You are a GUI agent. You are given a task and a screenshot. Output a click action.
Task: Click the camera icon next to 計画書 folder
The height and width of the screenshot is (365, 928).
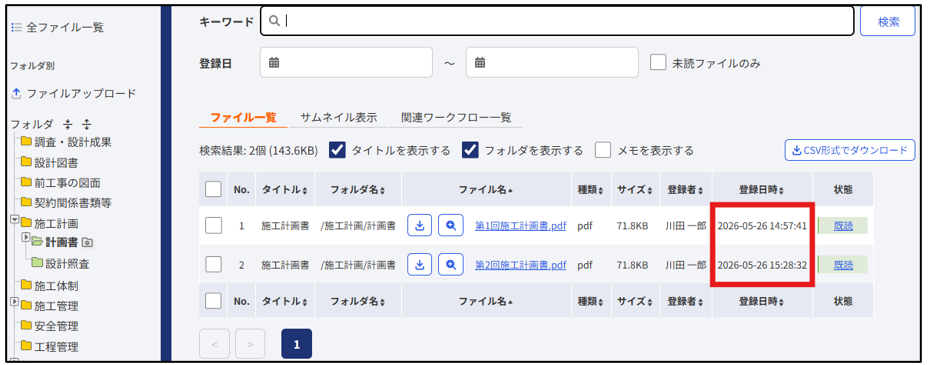[x=87, y=243]
